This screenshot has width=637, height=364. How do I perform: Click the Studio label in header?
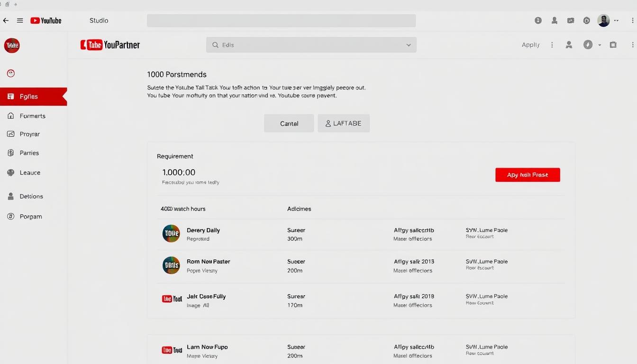tap(99, 20)
